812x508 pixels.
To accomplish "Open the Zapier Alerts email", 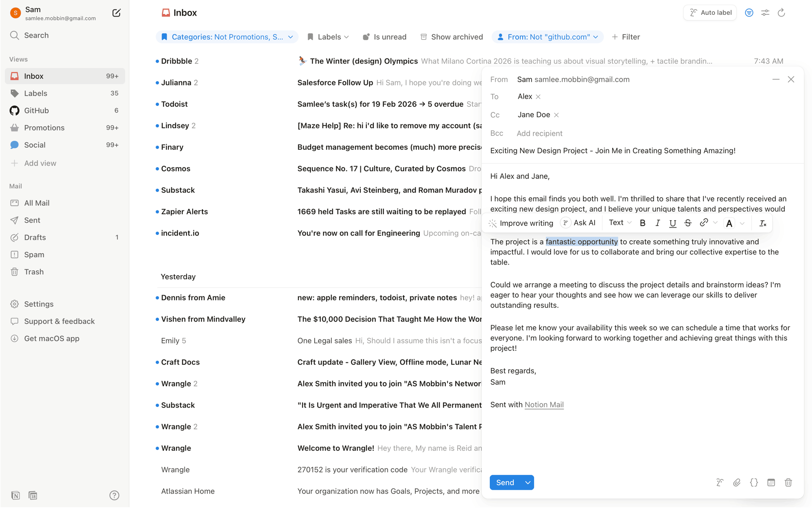I will pyautogui.click(x=318, y=212).
